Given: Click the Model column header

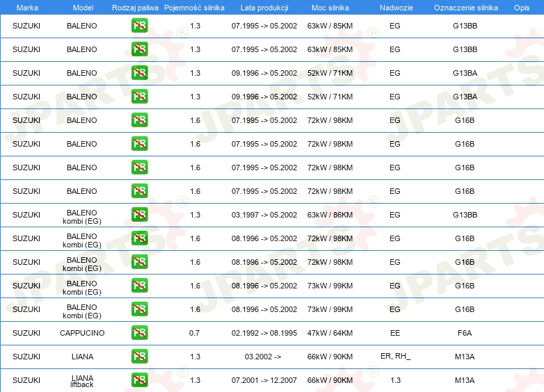Looking at the screenshot, I should (x=83, y=8).
